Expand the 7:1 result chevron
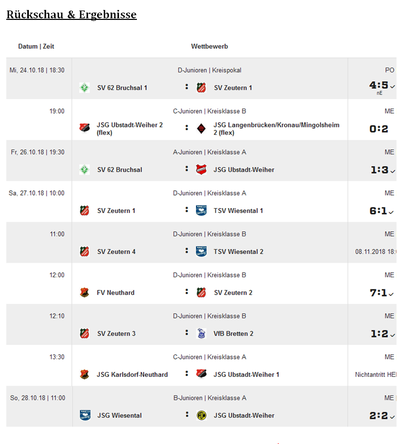 [391, 294]
